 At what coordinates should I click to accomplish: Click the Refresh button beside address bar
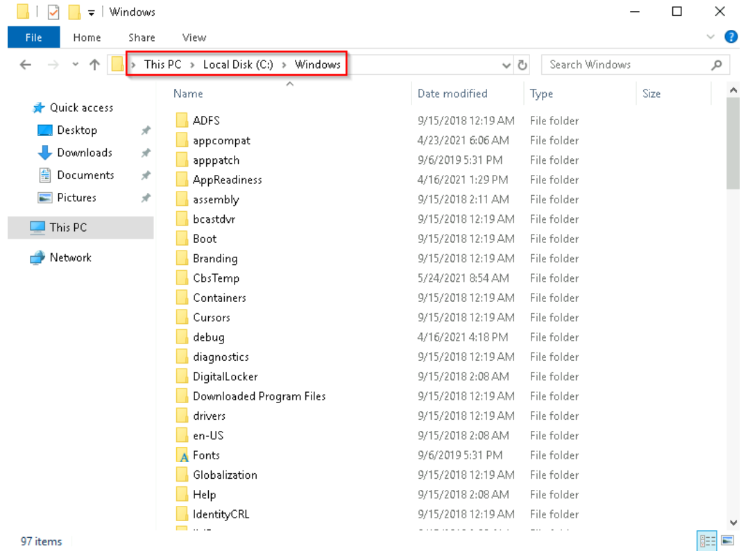click(523, 65)
